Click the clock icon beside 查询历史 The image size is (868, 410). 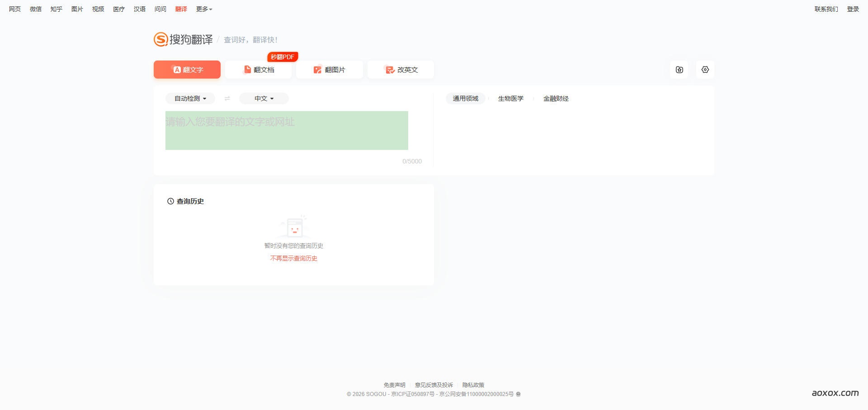(x=170, y=201)
